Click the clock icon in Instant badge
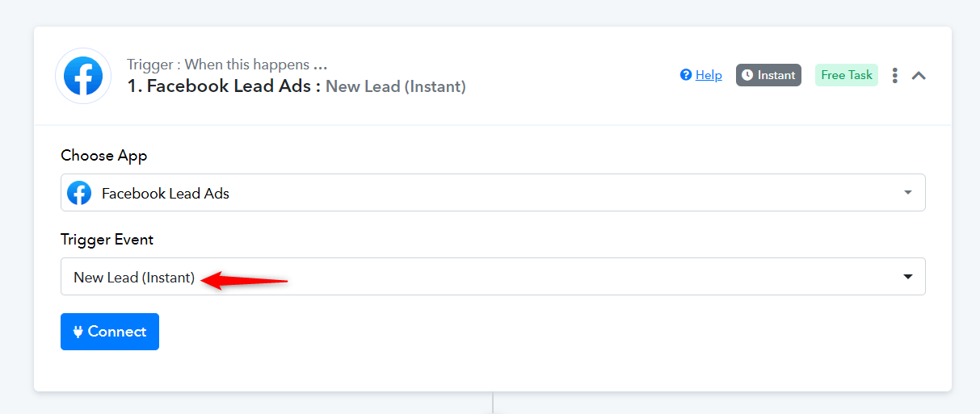The width and height of the screenshot is (980, 414). 747,75
